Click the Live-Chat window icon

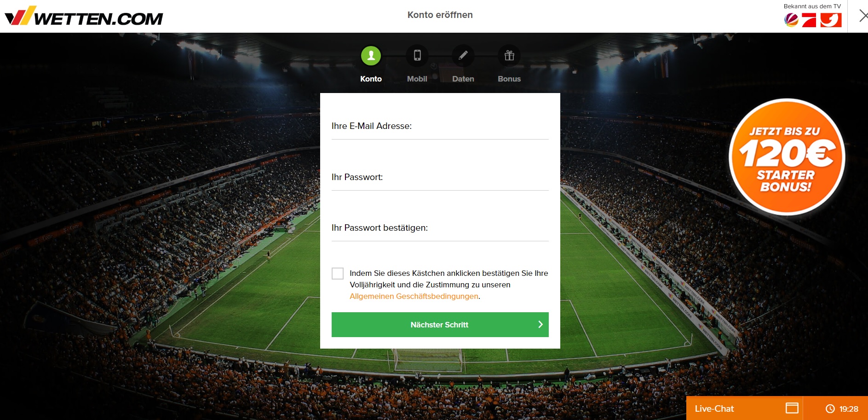(x=792, y=408)
